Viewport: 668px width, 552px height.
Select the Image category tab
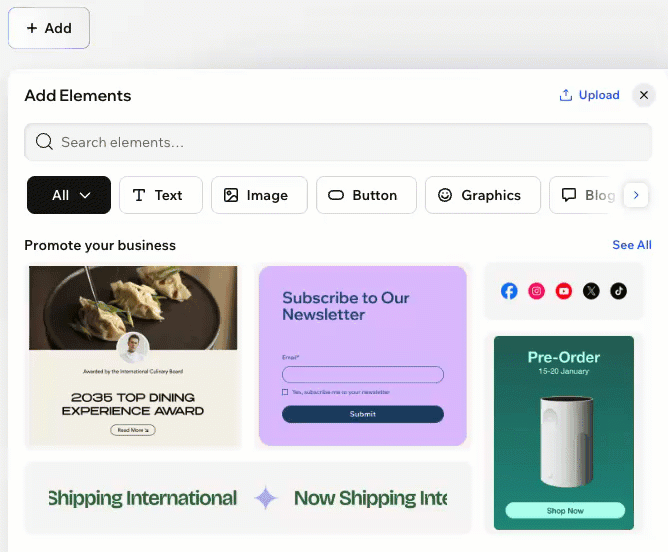(x=259, y=195)
